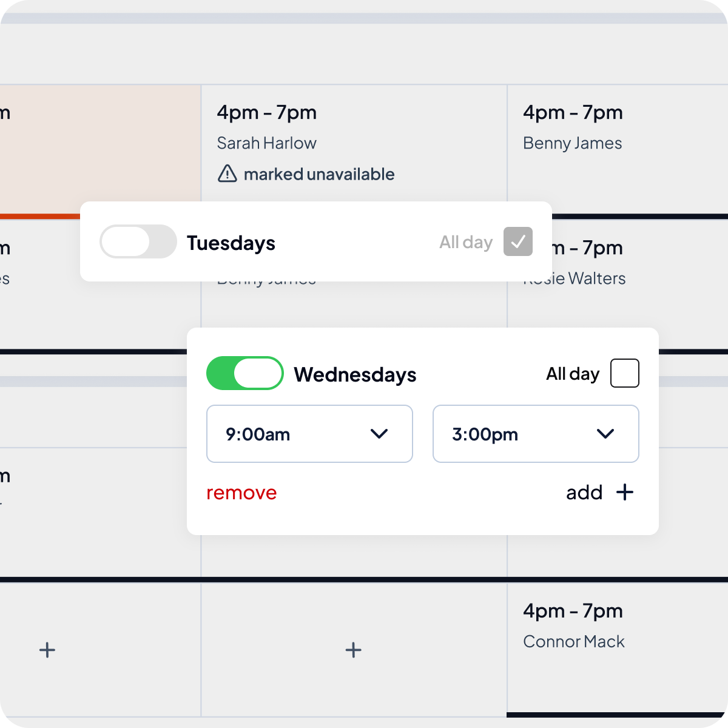Click the chevron on the 9:00am selector

(x=380, y=434)
